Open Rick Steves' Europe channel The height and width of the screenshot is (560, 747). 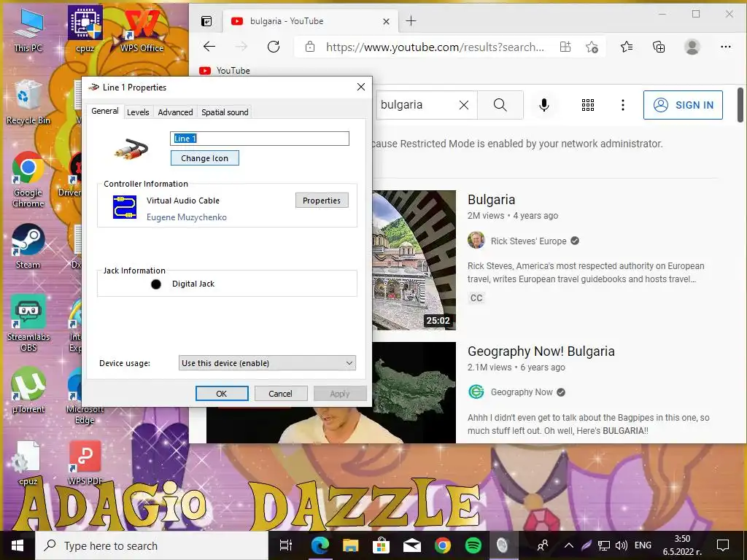point(528,241)
